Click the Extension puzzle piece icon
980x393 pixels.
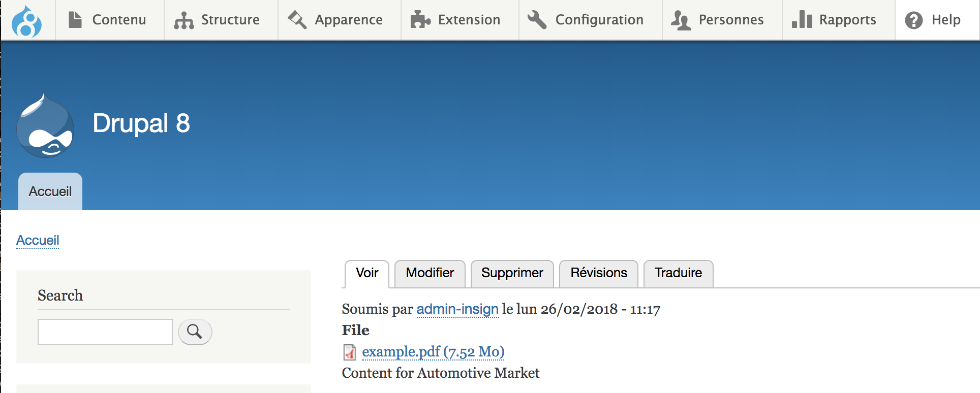tap(420, 20)
